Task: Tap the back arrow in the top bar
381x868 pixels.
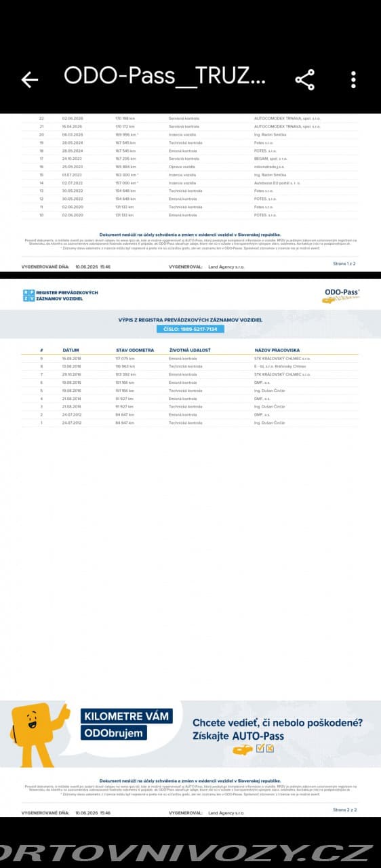Action: click(30, 79)
